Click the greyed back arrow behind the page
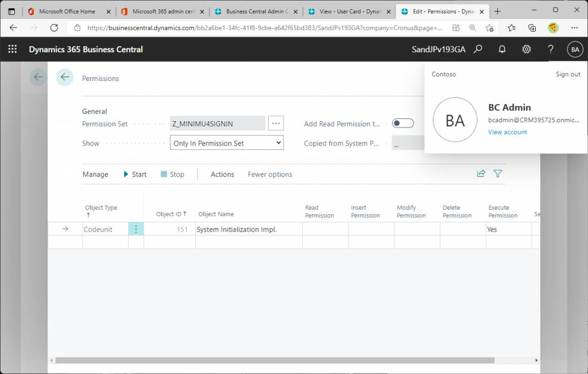Image resolution: width=588 pixels, height=374 pixels. pyautogui.click(x=38, y=78)
